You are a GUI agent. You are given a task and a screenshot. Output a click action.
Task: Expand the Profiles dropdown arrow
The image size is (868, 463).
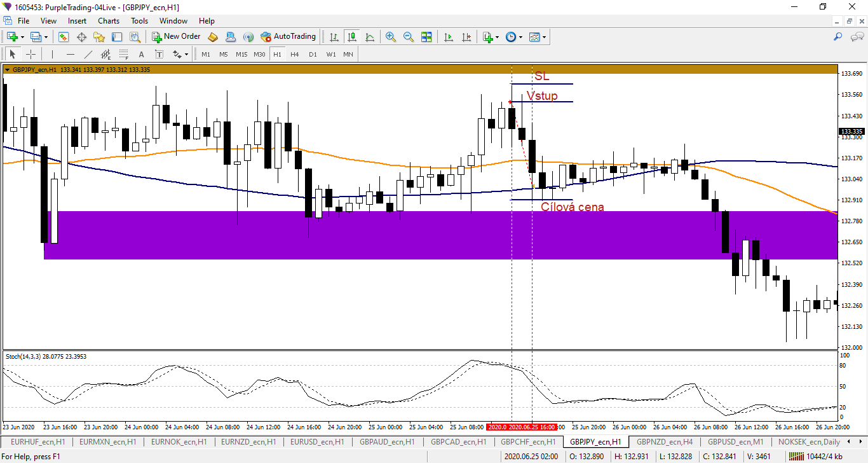(x=46, y=37)
